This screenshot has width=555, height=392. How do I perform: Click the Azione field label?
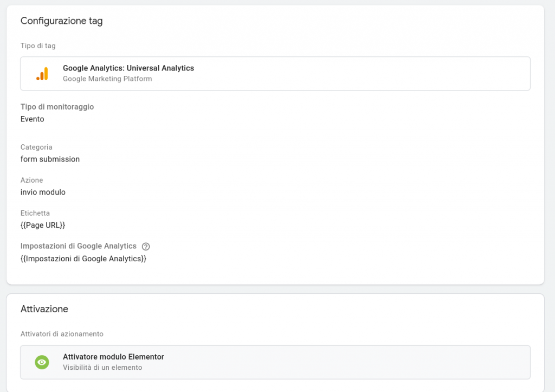[x=31, y=180]
